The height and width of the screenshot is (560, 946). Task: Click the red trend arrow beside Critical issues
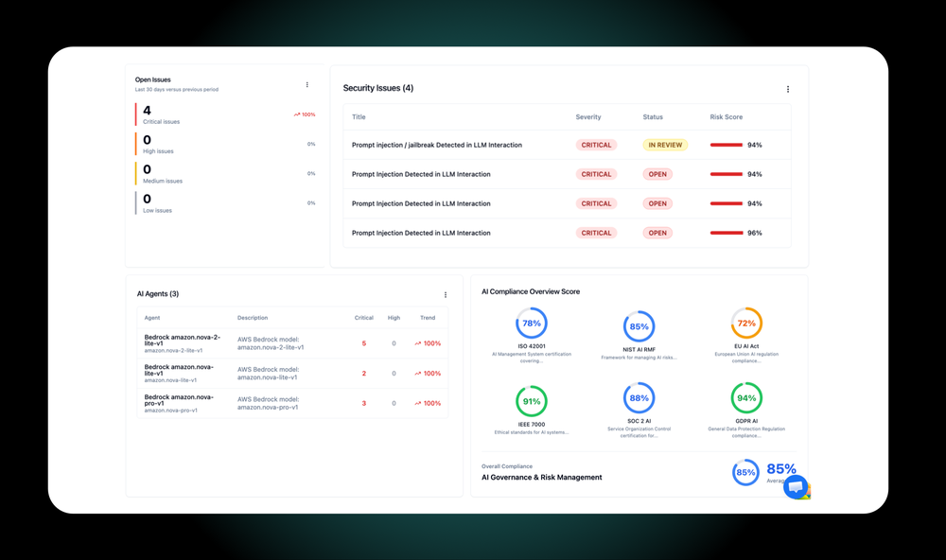click(297, 114)
